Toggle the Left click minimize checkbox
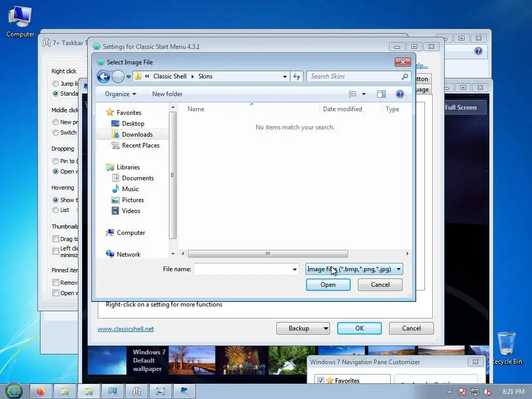This screenshot has height=399, width=532. point(56,251)
